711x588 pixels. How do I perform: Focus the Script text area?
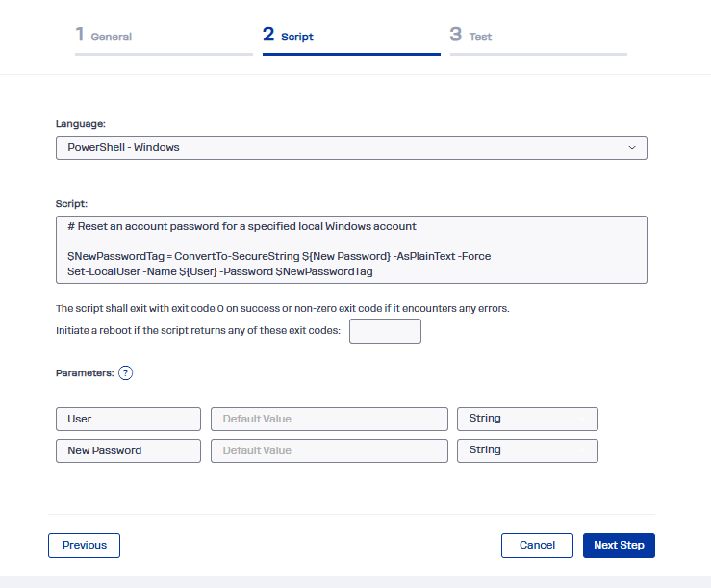coord(351,249)
